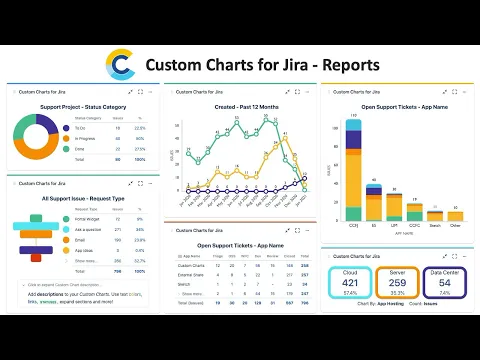Open more actions menu on Created - Past 12 Months gadget

[x=307, y=92]
